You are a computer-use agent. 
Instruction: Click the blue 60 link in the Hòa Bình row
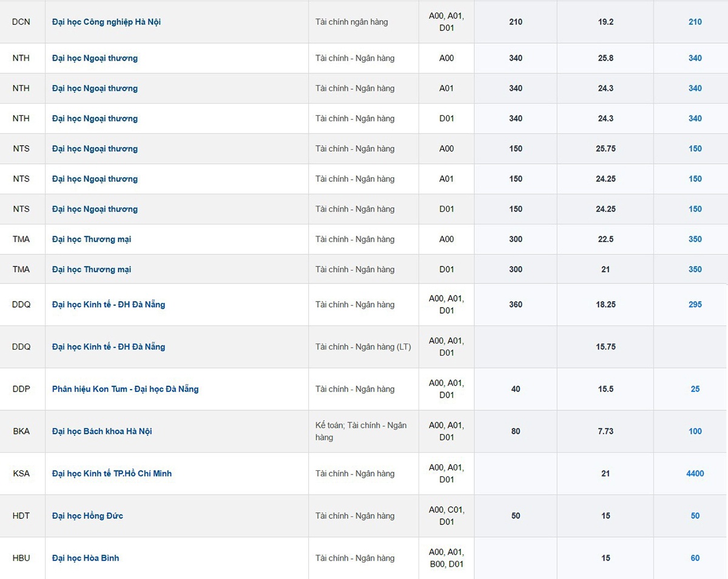[x=695, y=558]
